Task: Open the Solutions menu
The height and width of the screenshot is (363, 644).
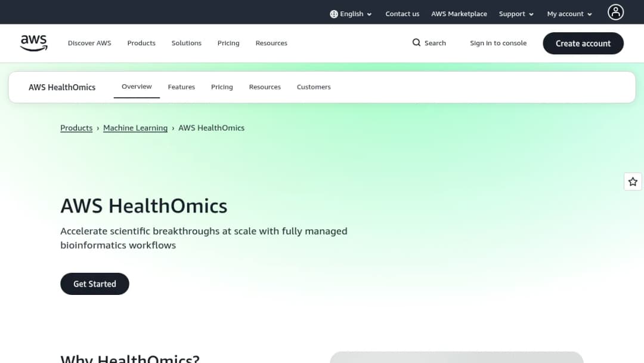Action: tap(187, 43)
